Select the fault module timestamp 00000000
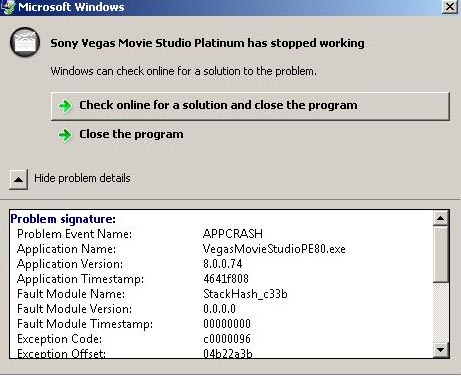Screen dimensions: 461x376 point(227,324)
